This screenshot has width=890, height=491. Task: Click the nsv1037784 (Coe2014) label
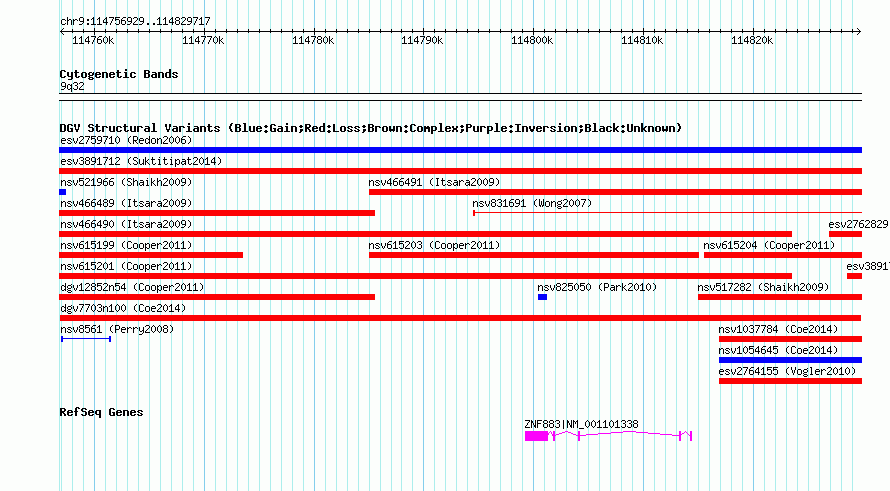(x=778, y=329)
